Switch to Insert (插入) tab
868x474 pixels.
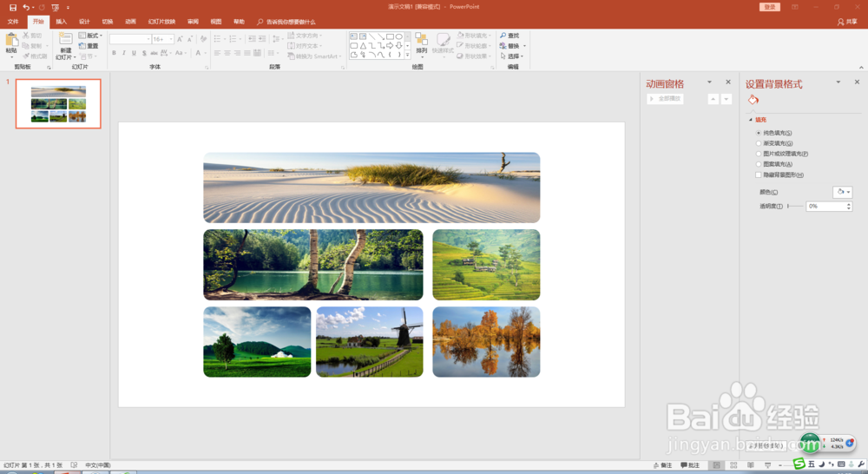pyautogui.click(x=61, y=22)
